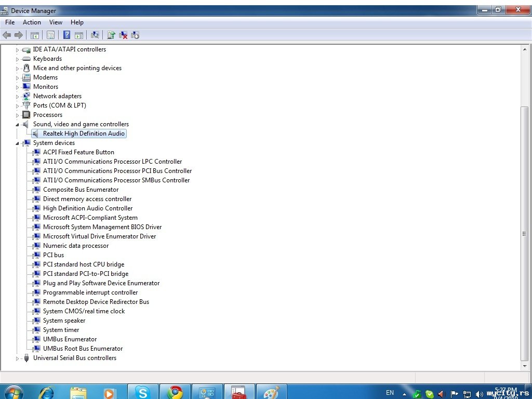Screen dimensions: 532x399
Task: Open Windows Explorer folder icon in taskbar
Action: 78,393
